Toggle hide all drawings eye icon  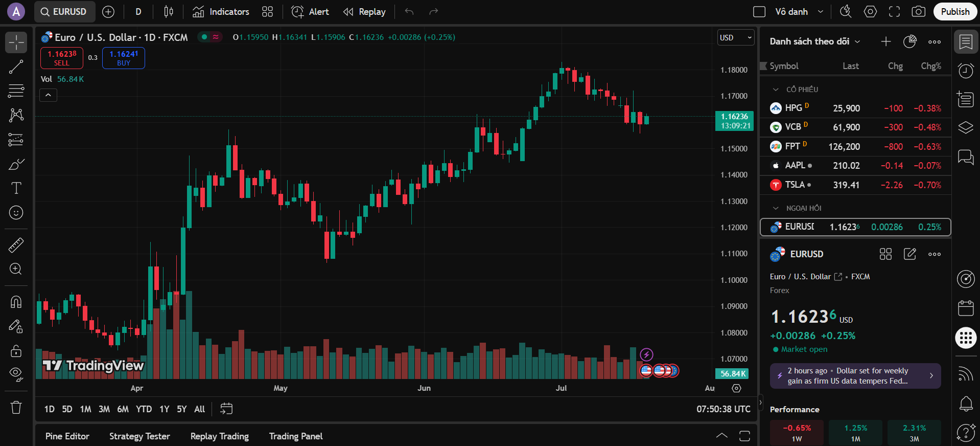pos(16,375)
